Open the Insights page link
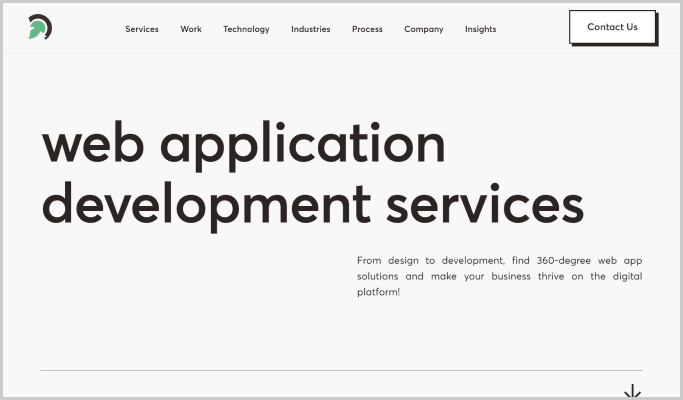The image size is (683, 400). click(480, 29)
